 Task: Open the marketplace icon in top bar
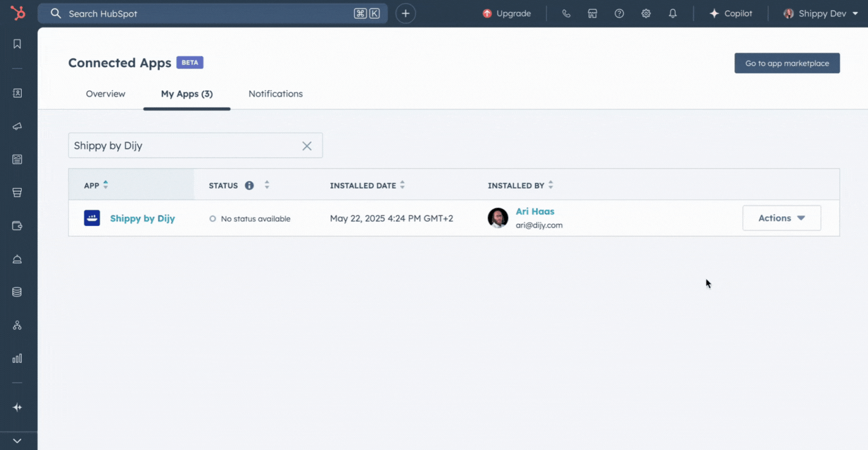pyautogui.click(x=592, y=13)
